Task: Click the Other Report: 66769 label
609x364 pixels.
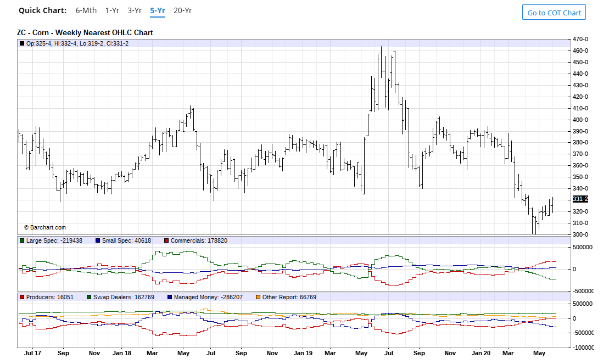Action: click(x=289, y=297)
